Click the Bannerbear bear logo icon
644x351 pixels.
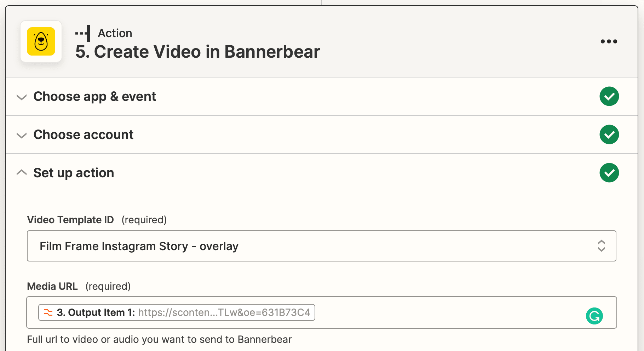[x=41, y=41]
